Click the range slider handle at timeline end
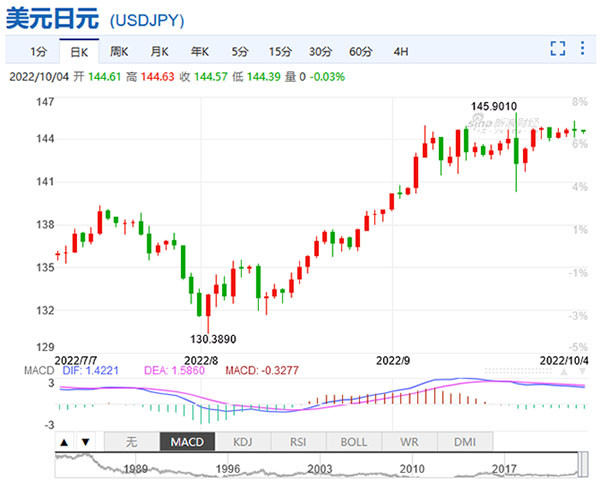600x488 pixels. (583, 464)
